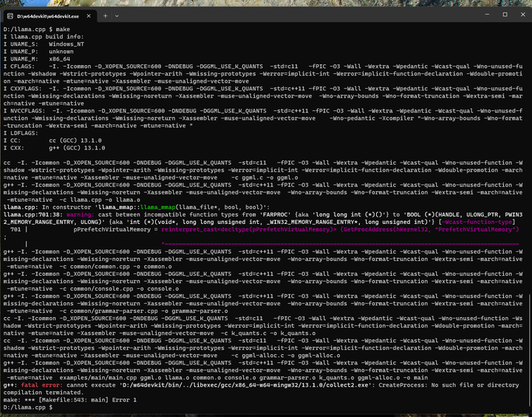The width and height of the screenshot is (532, 417).
Task: Click the terminal icon in the tab
Action: 10,16
